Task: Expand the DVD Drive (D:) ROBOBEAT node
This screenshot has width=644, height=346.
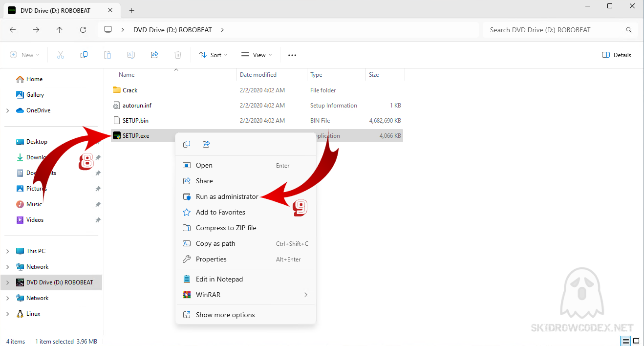Action: 7,282
